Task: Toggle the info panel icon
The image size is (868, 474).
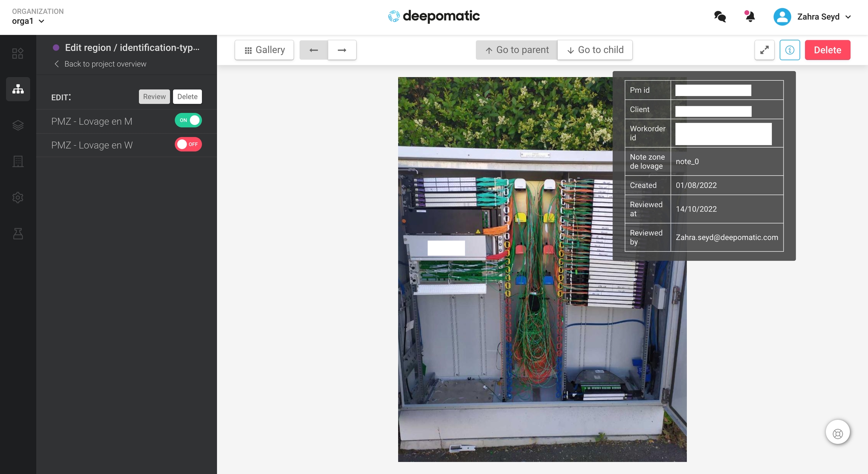Action: 790,50
